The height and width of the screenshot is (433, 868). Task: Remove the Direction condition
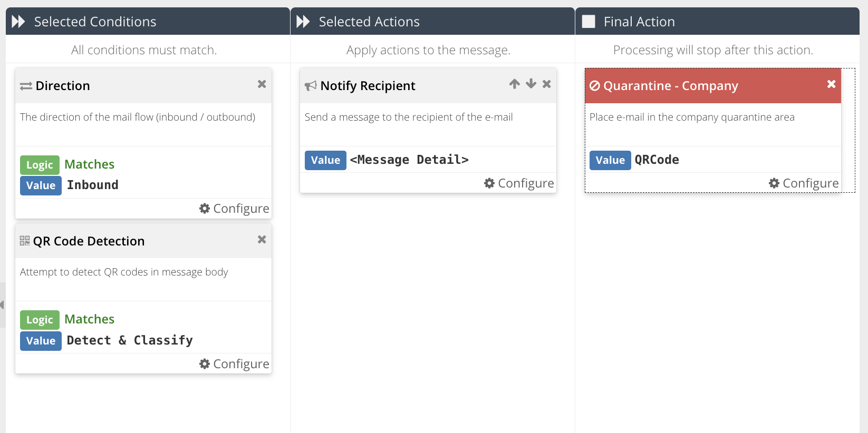[x=262, y=84]
